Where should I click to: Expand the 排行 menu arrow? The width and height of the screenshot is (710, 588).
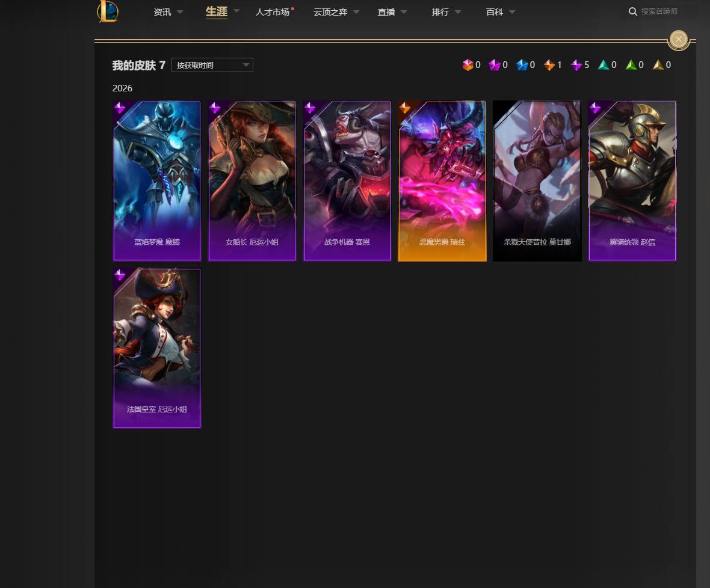458,12
